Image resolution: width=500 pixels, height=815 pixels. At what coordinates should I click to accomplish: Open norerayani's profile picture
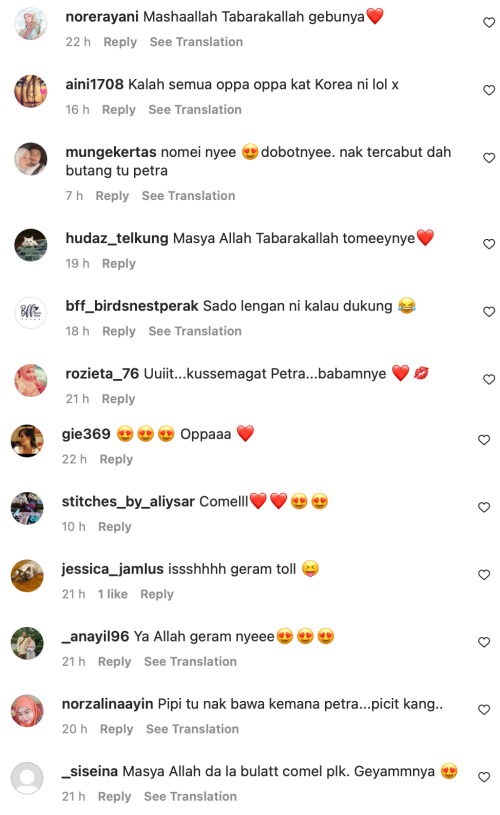click(31, 23)
